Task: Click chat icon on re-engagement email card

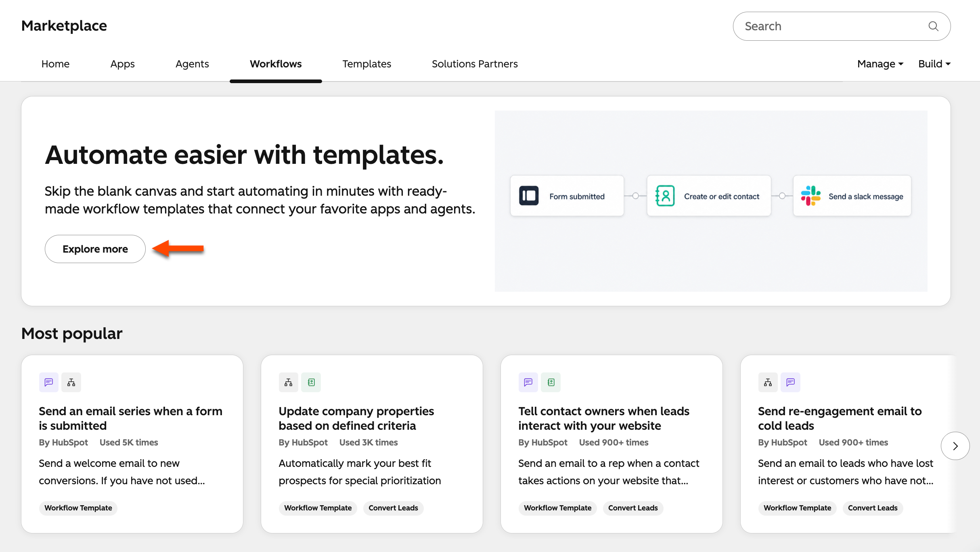Action: point(791,382)
